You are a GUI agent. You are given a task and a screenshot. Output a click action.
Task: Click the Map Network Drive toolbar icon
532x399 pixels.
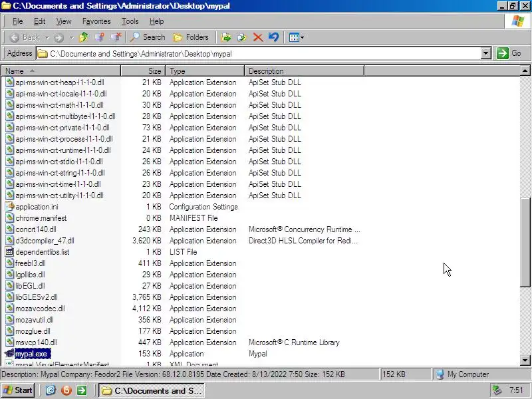pyautogui.click(x=100, y=37)
